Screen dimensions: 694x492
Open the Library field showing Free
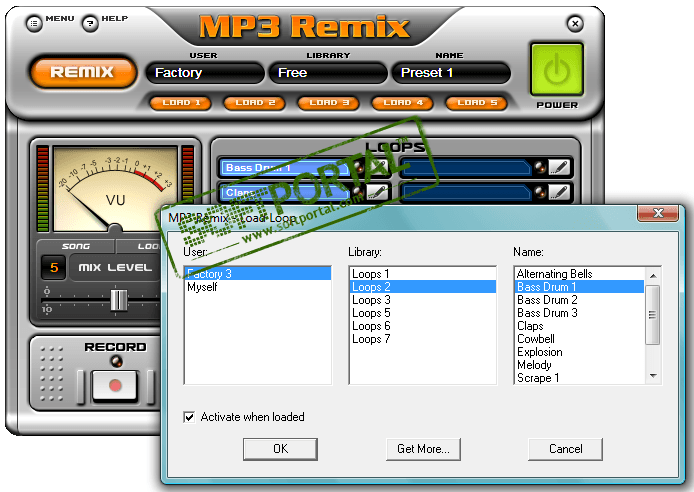coord(328,73)
